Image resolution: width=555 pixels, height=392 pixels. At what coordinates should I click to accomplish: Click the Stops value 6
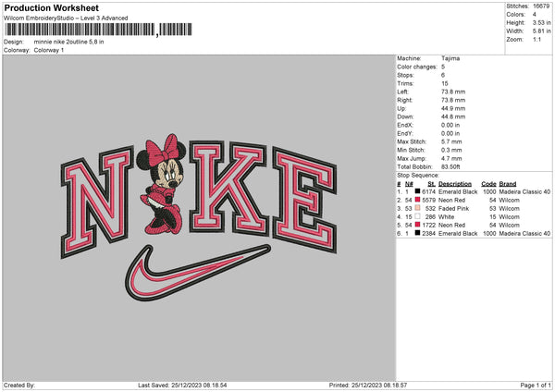(443, 75)
